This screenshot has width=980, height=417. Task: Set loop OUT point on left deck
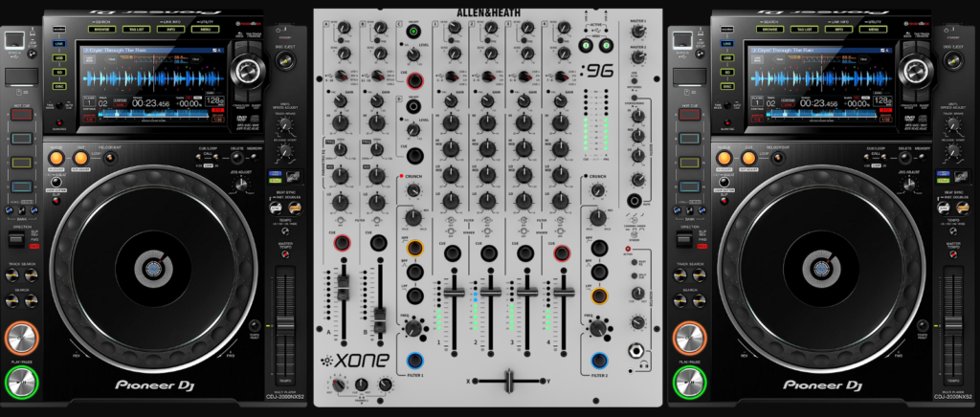click(x=80, y=158)
